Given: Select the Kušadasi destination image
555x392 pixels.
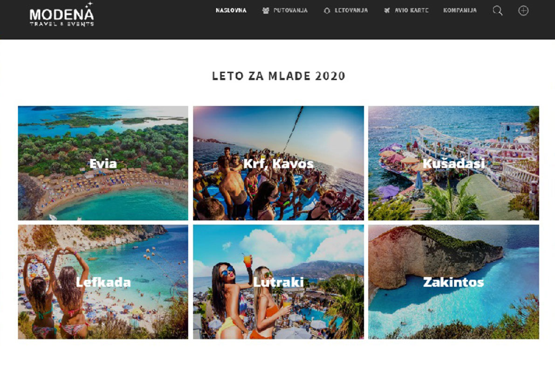Looking at the screenshot, I should click(x=453, y=163).
